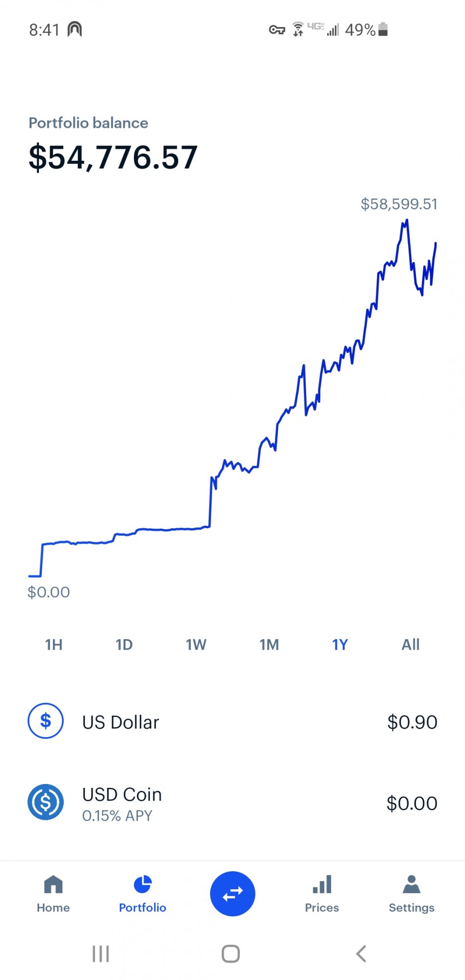Open Android recent apps button
This screenshot has height=980, width=465.
click(101, 954)
